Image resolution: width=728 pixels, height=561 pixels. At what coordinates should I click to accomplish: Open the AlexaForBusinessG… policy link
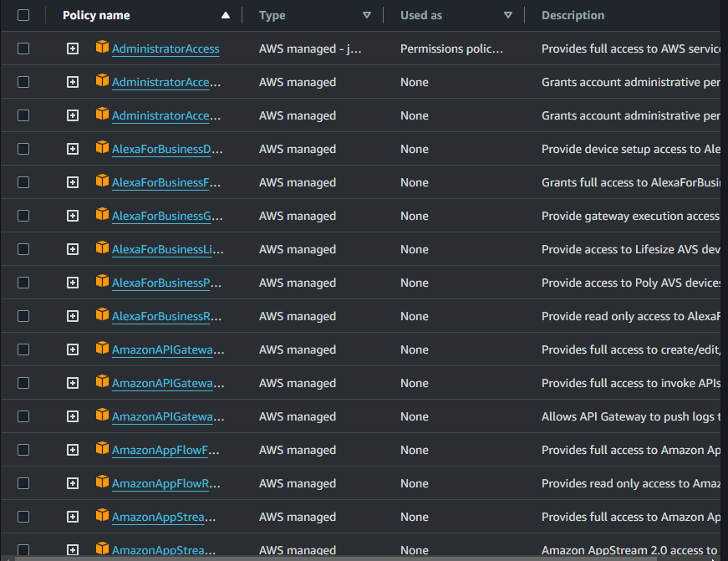[167, 216]
